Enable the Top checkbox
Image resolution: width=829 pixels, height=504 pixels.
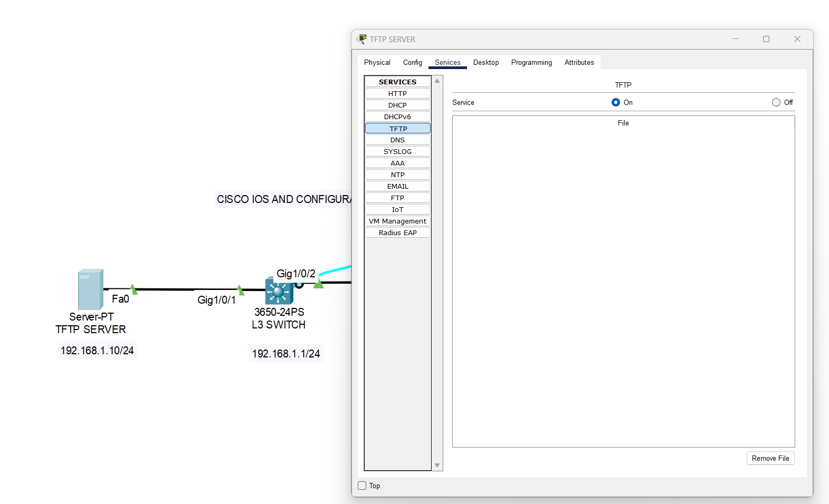pos(362,486)
